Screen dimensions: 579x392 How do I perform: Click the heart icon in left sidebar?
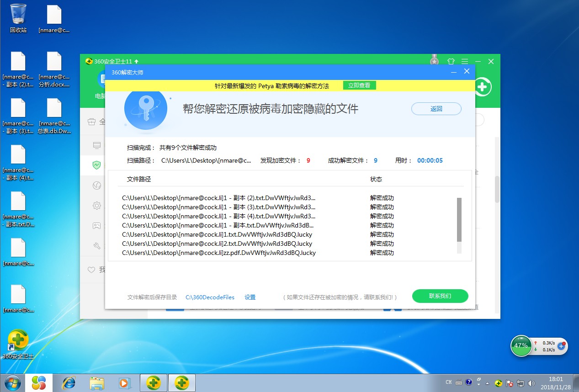[91, 270]
